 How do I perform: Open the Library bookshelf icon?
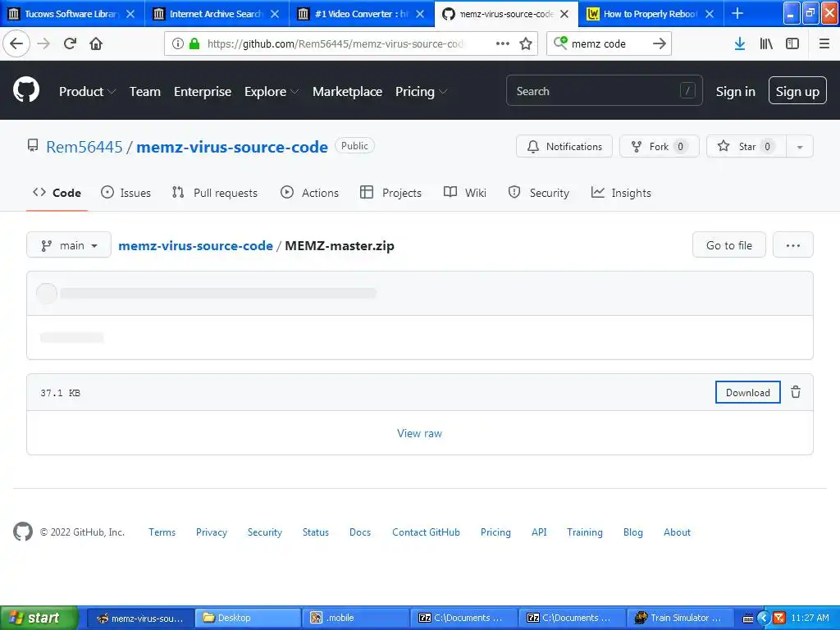click(x=766, y=43)
